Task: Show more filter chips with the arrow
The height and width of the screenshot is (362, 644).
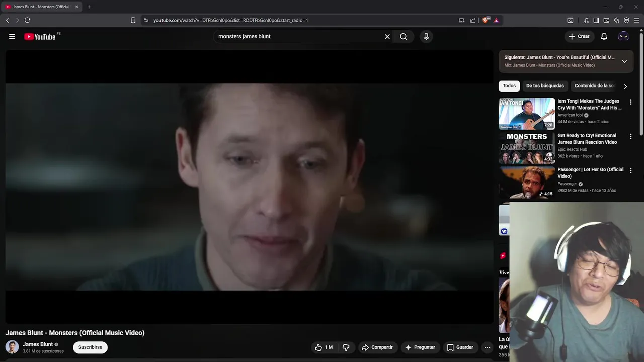Action: pyautogui.click(x=625, y=86)
